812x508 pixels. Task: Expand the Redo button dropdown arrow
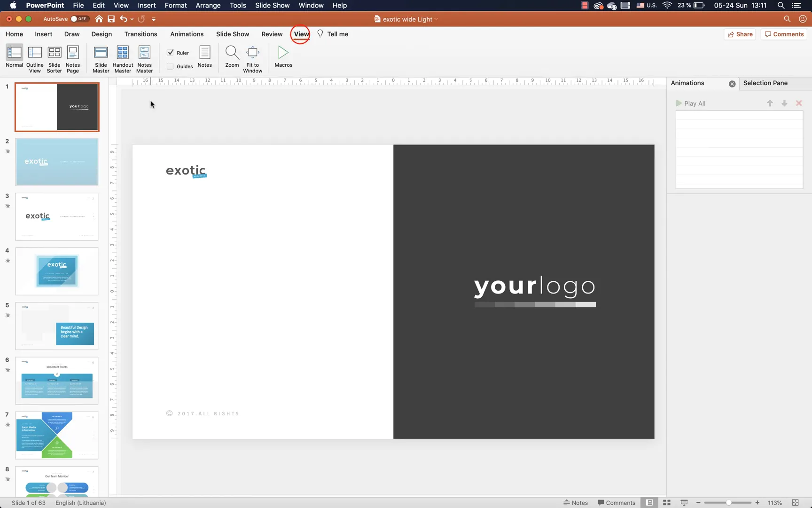pyautogui.click(x=132, y=19)
